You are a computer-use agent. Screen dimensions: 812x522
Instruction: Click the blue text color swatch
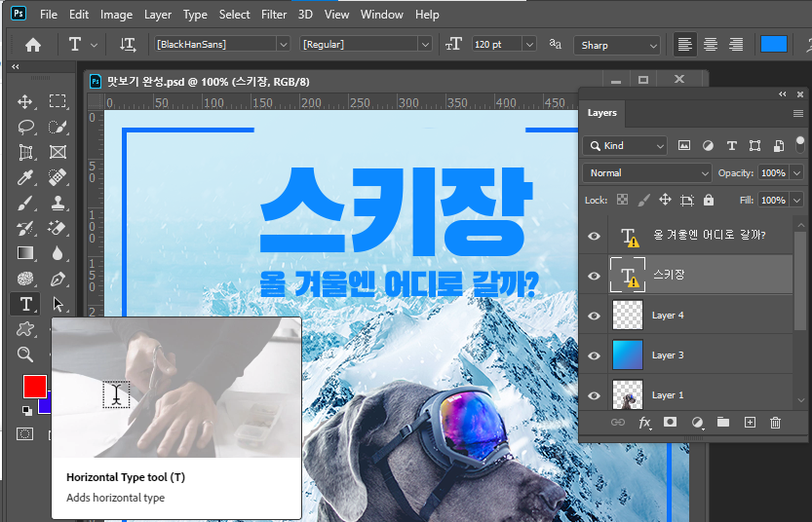[774, 44]
